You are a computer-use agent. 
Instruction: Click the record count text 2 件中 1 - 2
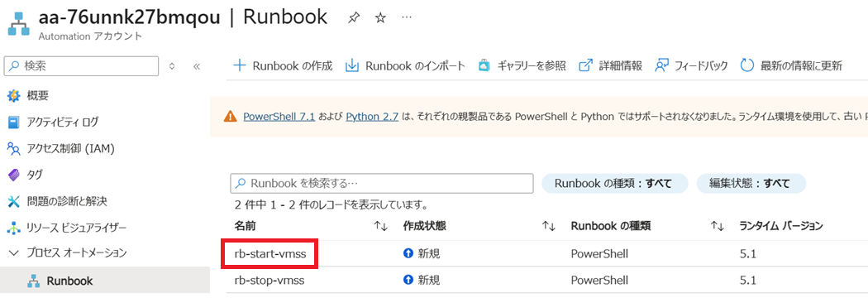(x=331, y=205)
